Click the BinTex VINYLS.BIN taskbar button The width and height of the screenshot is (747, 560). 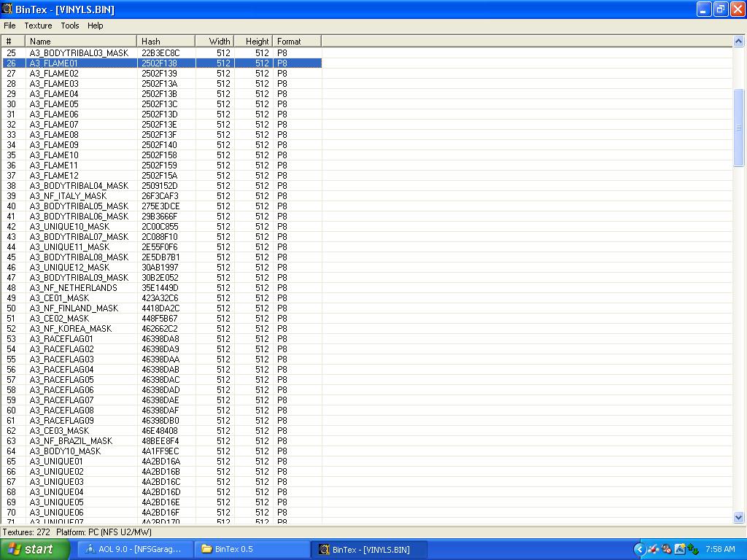[369, 549]
